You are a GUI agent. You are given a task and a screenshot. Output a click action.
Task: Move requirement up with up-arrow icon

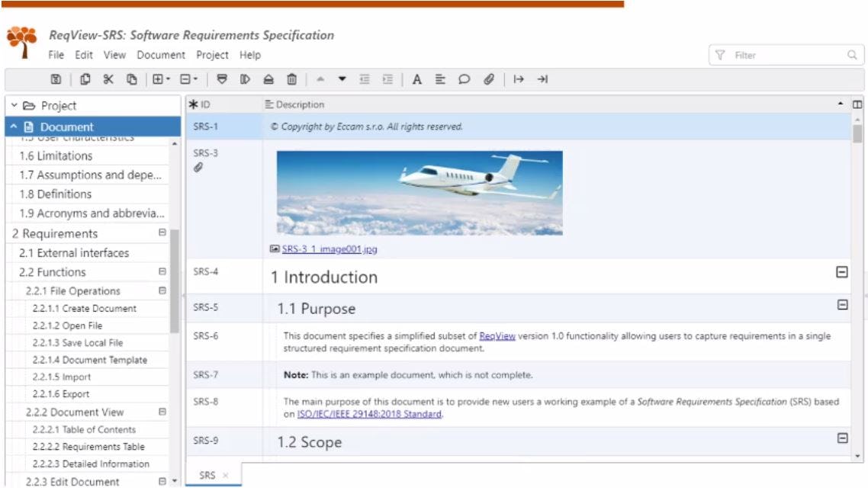[x=321, y=77]
